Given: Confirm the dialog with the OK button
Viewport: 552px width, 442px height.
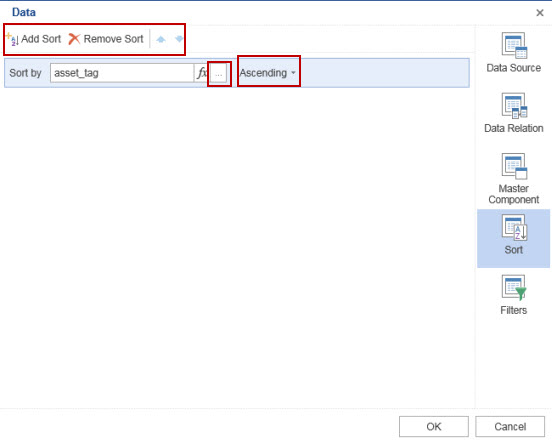Looking at the screenshot, I should (x=434, y=427).
